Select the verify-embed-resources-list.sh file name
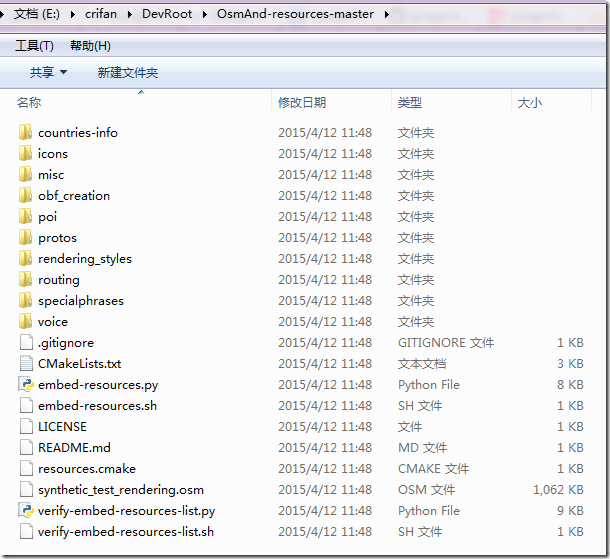The image size is (610, 559). tap(126, 532)
